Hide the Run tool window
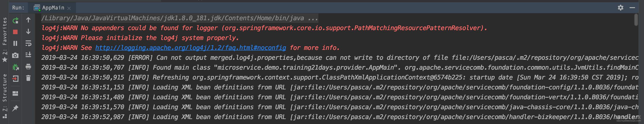The image size is (644, 124). click(632, 8)
